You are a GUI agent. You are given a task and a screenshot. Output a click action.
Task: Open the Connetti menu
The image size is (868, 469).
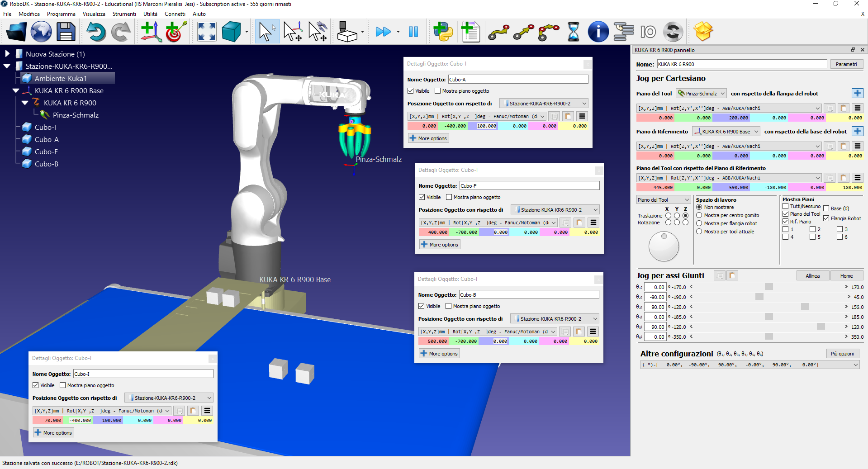[x=175, y=14]
